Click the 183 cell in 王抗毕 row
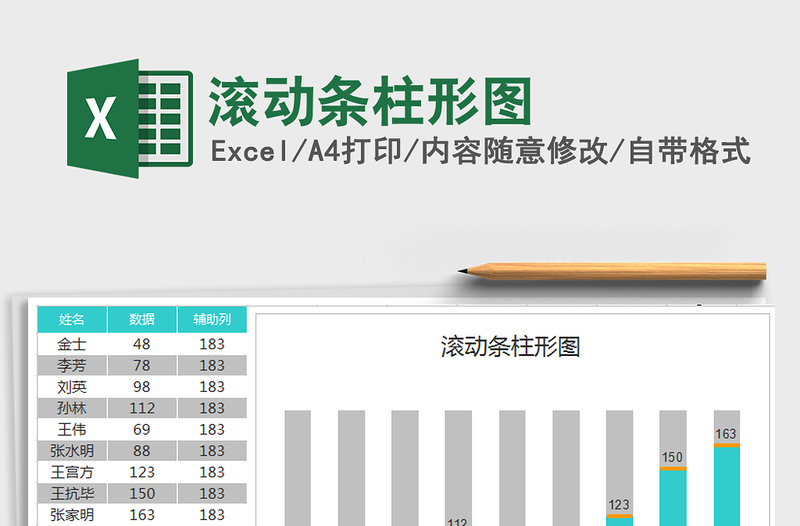 coord(212,494)
